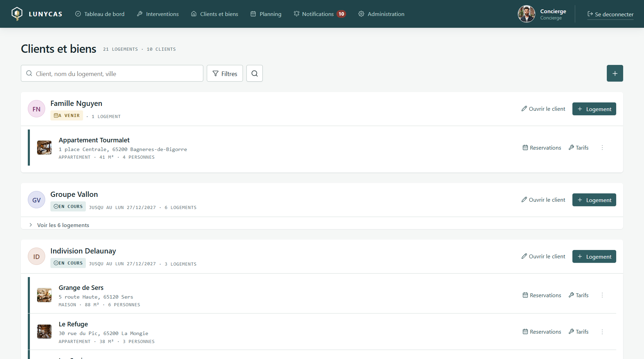Screen dimensions: 644x359
Task: Open Tarifs for Grange de Sers
Action: pos(578,295)
